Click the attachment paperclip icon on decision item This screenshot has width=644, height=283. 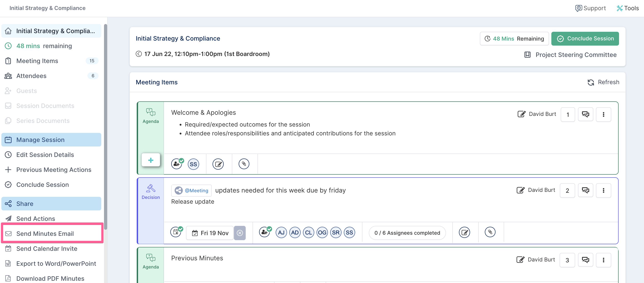pyautogui.click(x=490, y=232)
